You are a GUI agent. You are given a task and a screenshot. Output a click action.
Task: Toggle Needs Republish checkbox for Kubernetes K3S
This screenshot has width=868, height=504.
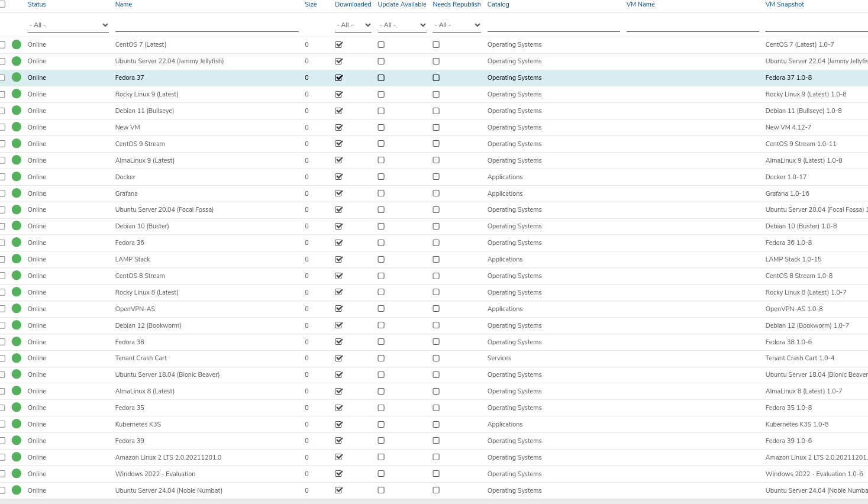click(436, 424)
